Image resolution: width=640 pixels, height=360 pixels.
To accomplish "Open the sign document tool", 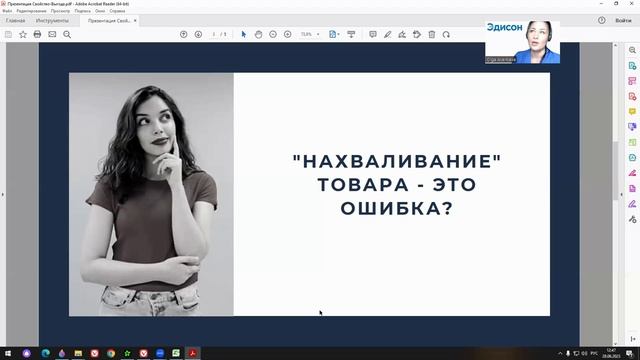I will click(x=402, y=35).
